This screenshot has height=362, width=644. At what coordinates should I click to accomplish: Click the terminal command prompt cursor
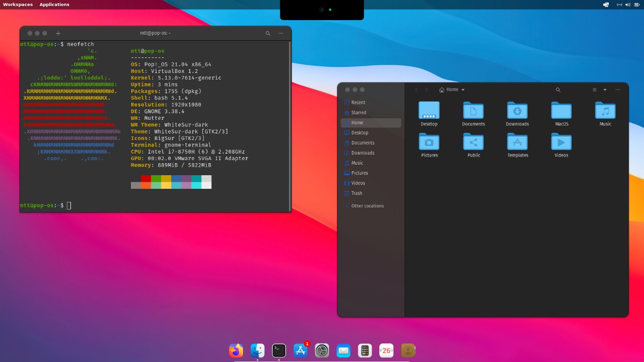click(69, 205)
